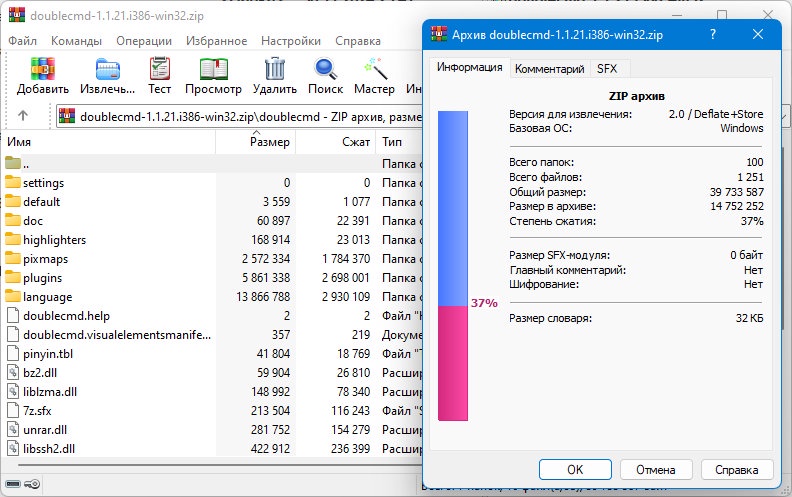Click the 37% label beside the bar

pyautogui.click(x=484, y=303)
